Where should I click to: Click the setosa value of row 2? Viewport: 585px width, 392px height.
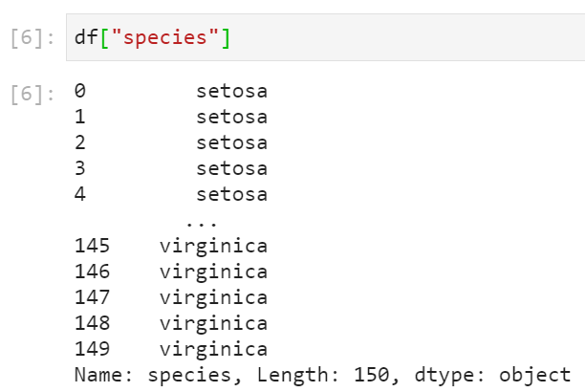click(x=231, y=142)
